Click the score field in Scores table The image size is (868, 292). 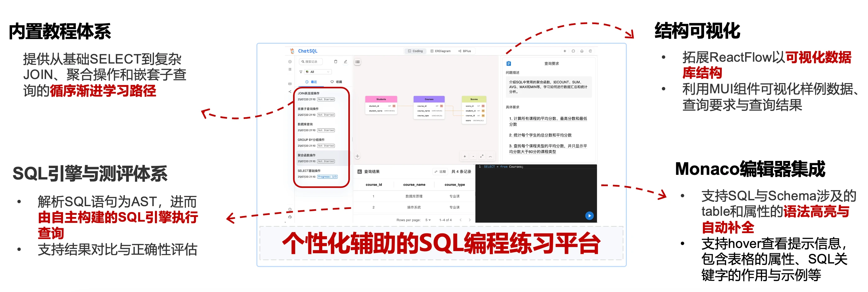474,121
